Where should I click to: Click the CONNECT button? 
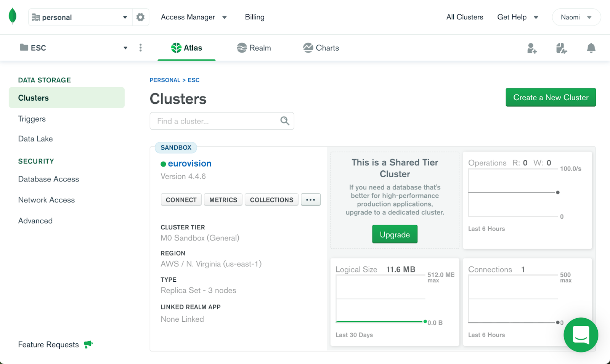(x=181, y=200)
